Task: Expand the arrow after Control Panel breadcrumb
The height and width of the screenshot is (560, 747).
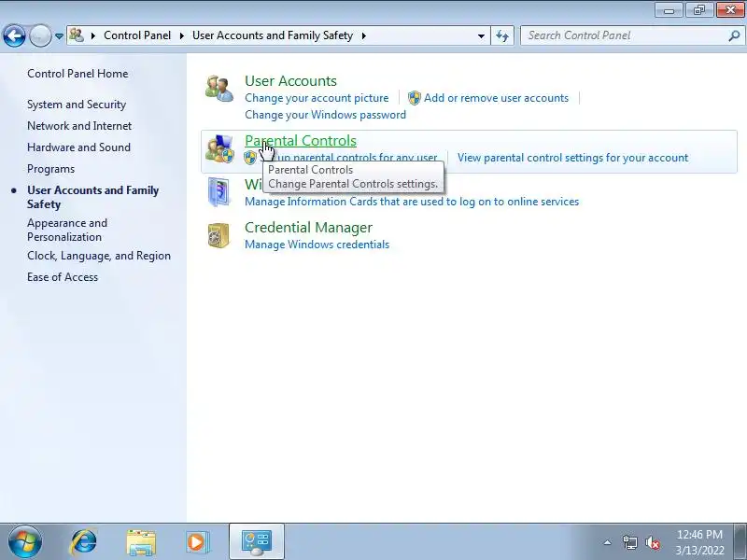Action: [x=182, y=35]
